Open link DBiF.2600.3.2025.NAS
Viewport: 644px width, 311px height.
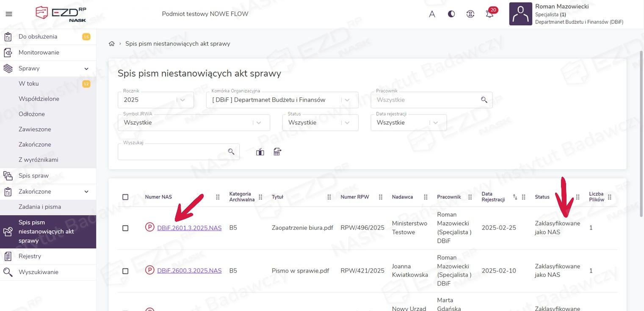tap(189, 271)
